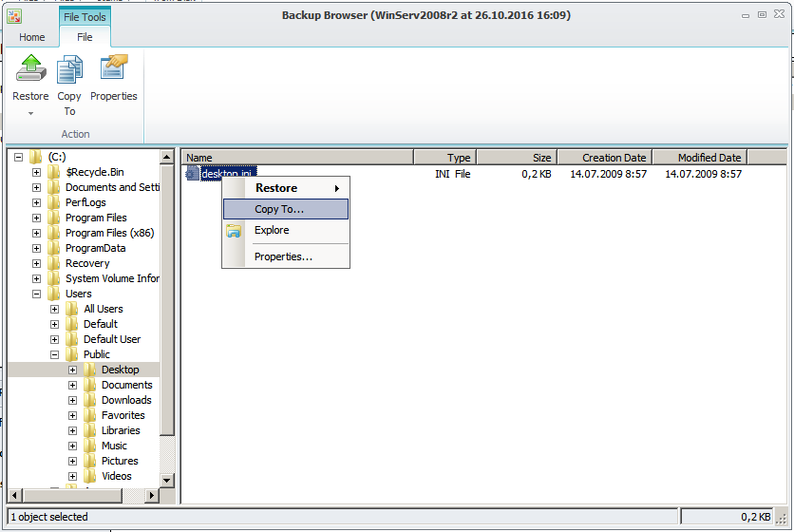The image size is (794, 532).
Task: Click the Music folder icon
Action: tap(89, 446)
